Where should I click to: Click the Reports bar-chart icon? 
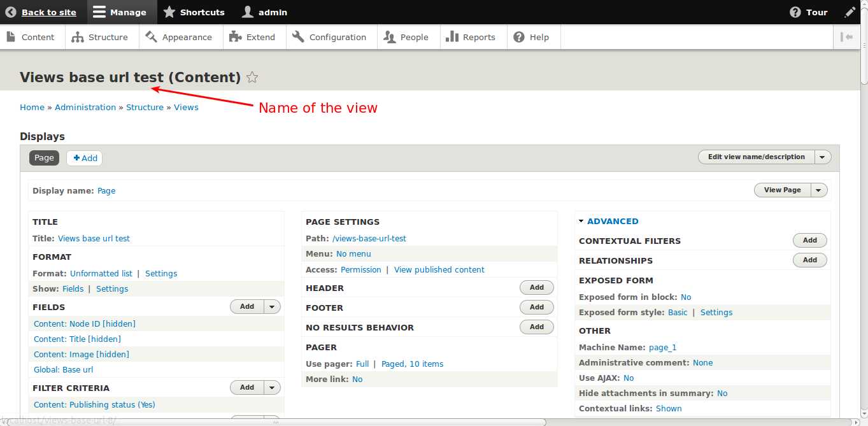453,36
